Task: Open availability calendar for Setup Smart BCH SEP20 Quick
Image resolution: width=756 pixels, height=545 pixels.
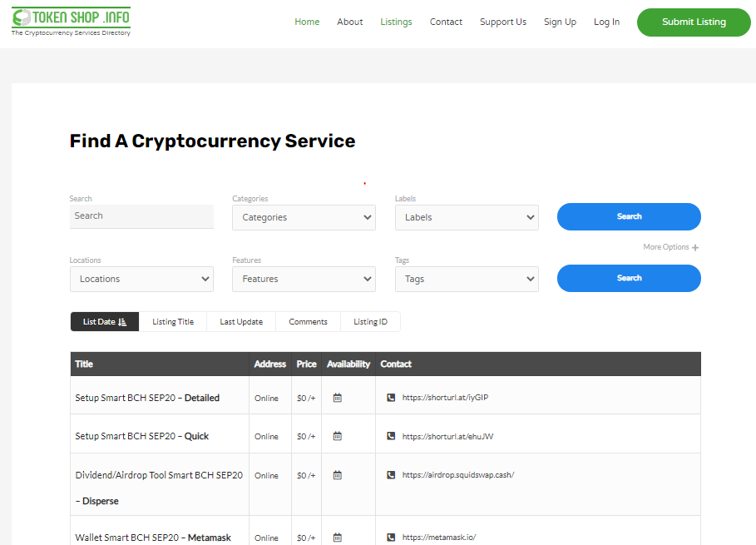Action: click(x=338, y=436)
